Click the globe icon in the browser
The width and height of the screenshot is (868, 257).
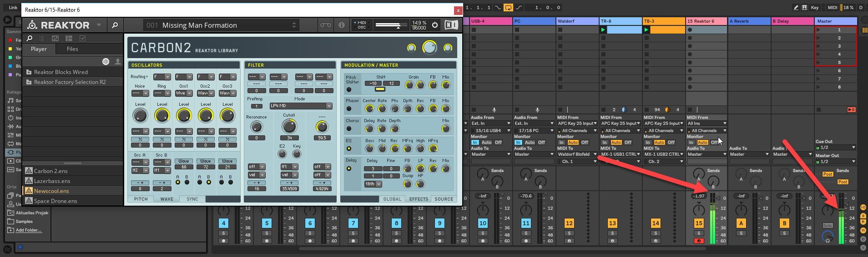106,61
